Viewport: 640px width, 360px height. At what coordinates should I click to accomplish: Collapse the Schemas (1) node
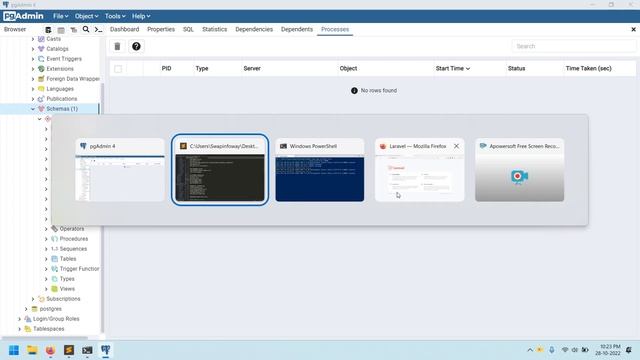tap(33, 109)
